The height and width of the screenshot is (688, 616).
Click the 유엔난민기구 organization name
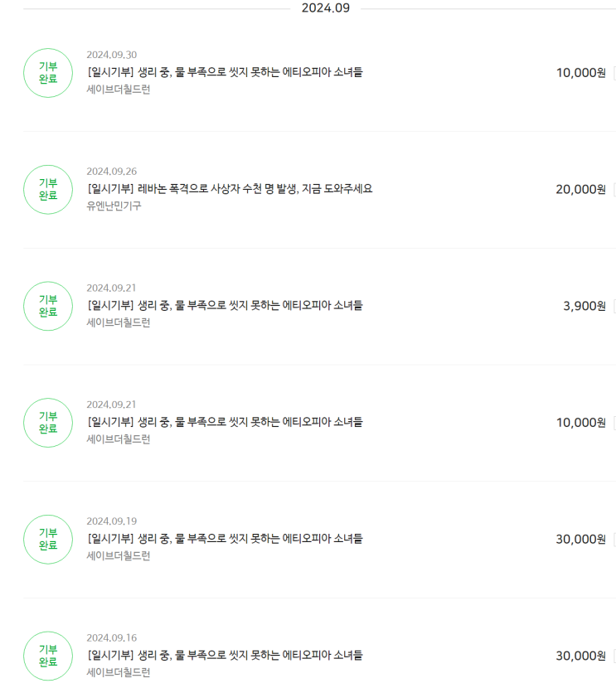click(x=114, y=206)
